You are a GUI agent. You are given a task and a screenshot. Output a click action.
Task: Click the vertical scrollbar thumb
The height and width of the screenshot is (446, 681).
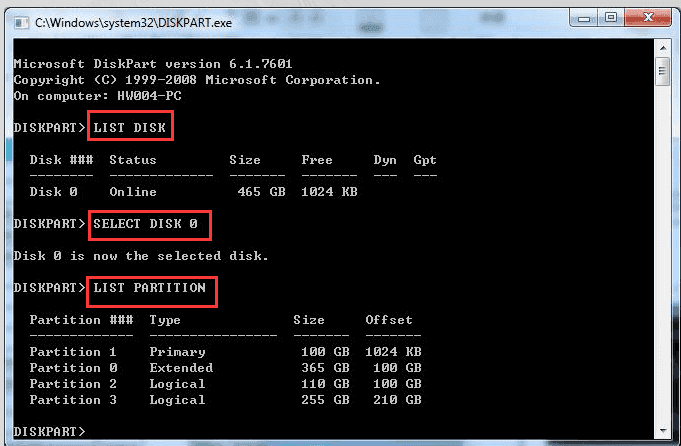tap(663, 71)
